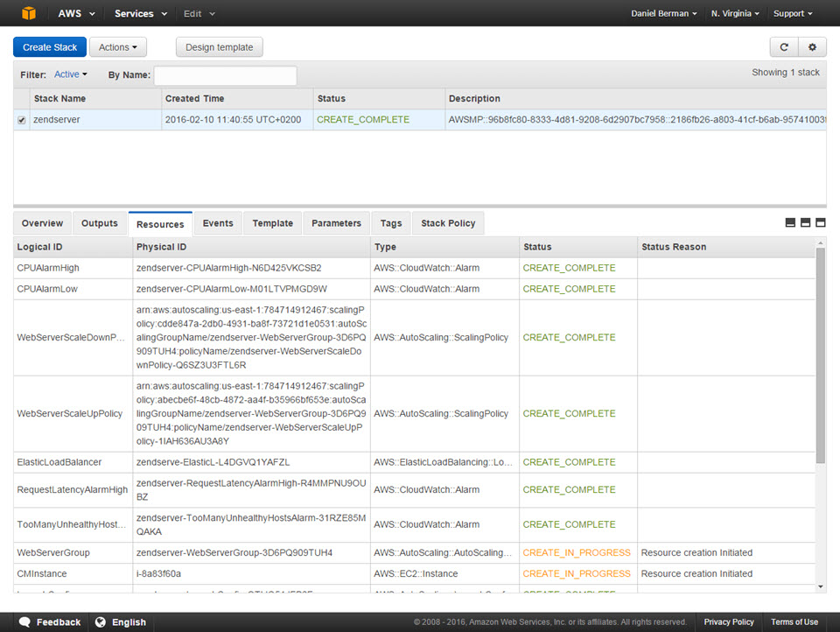Collapse details pane with first layout icon
The width and height of the screenshot is (840, 632).
click(x=789, y=222)
